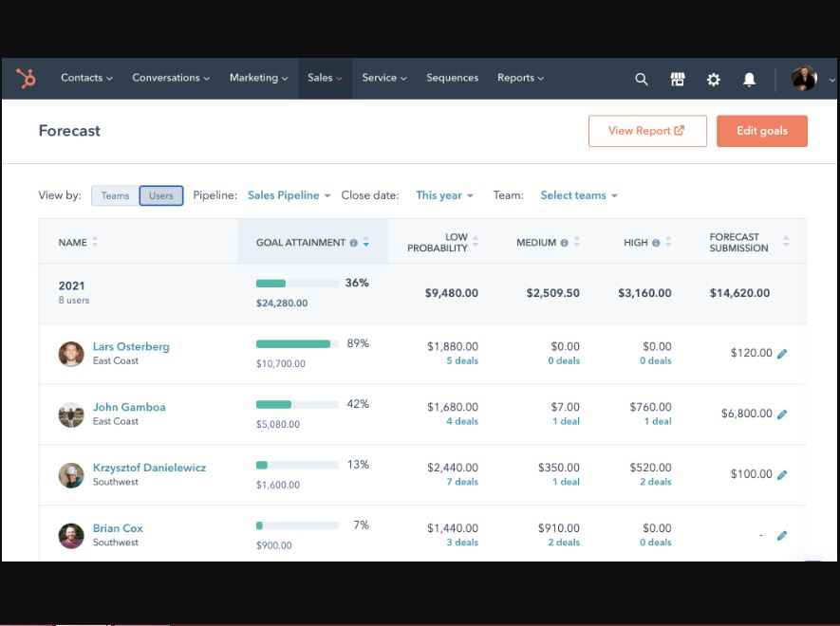This screenshot has height=626, width=840.
Task: Click the HubSpot sprocket logo
Action: (25, 79)
